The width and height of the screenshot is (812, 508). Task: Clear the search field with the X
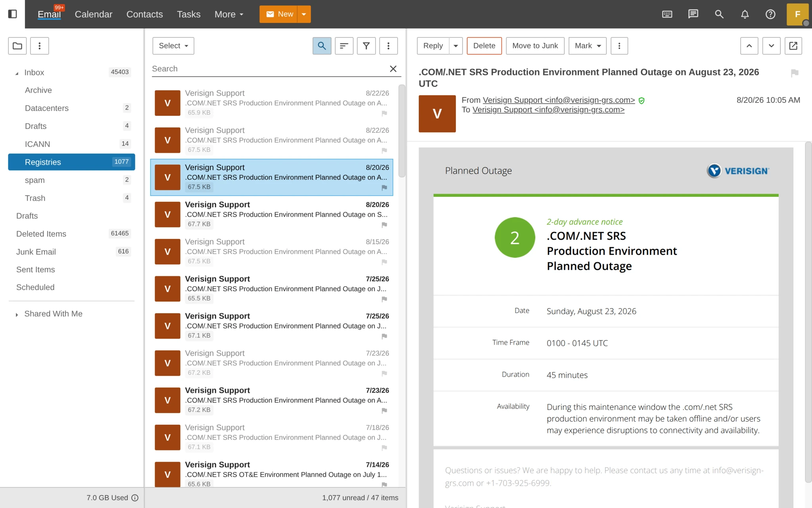click(393, 69)
